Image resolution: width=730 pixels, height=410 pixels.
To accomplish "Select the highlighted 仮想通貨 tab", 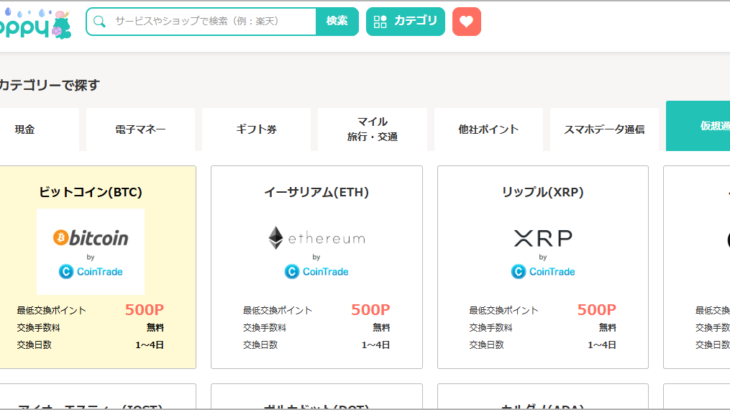I will [x=698, y=126].
